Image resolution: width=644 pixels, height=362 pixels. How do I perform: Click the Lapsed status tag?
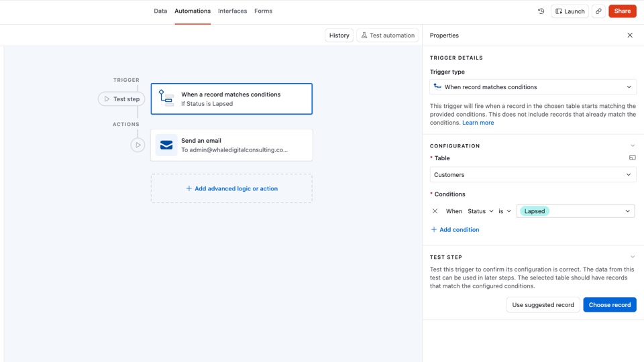pyautogui.click(x=535, y=211)
